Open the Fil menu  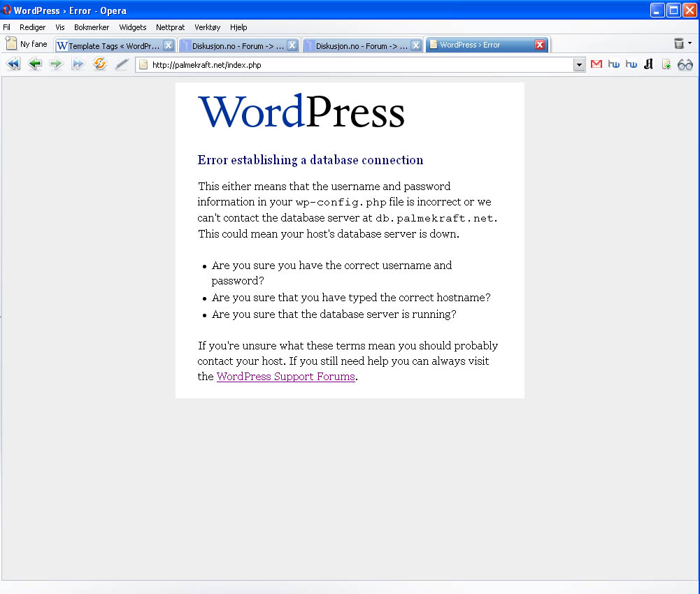pyautogui.click(x=7, y=27)
